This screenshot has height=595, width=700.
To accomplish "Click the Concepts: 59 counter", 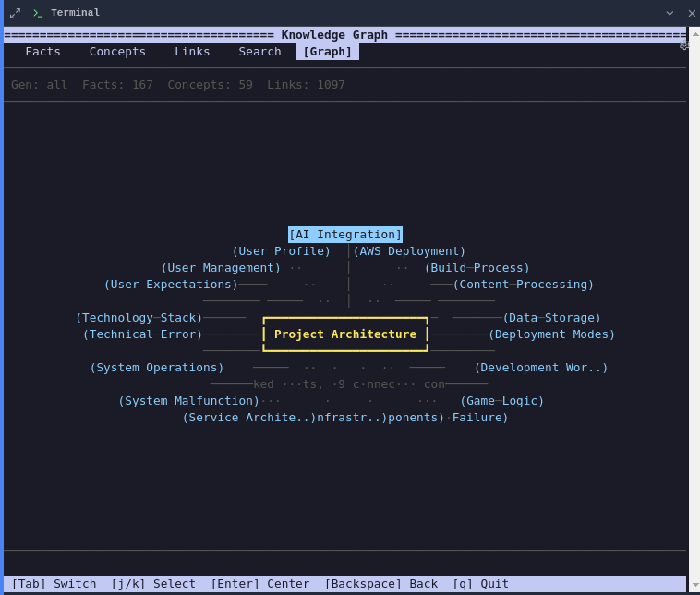I will 210,85.
